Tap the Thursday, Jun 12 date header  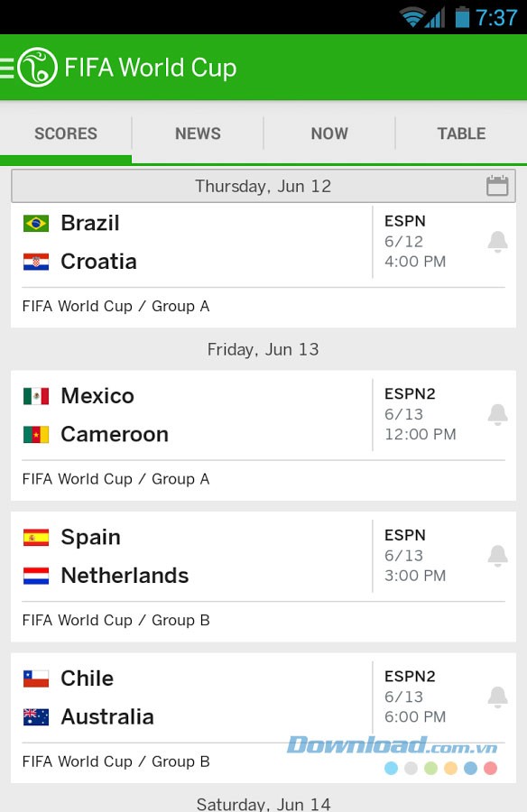pyautogui.click(x=263, y=186)
